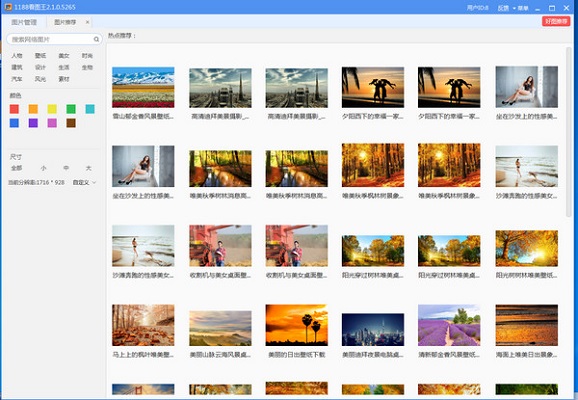Open the sunrise palm trees thumbnail
This screenshot has width=578, height=400.
coord(296,325)
